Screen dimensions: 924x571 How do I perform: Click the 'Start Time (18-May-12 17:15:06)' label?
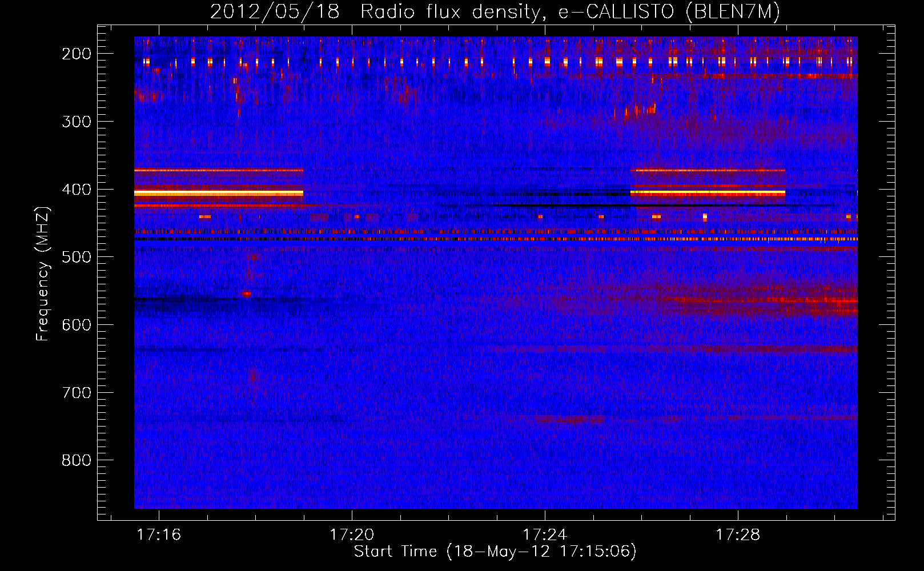tap(495, 552)
